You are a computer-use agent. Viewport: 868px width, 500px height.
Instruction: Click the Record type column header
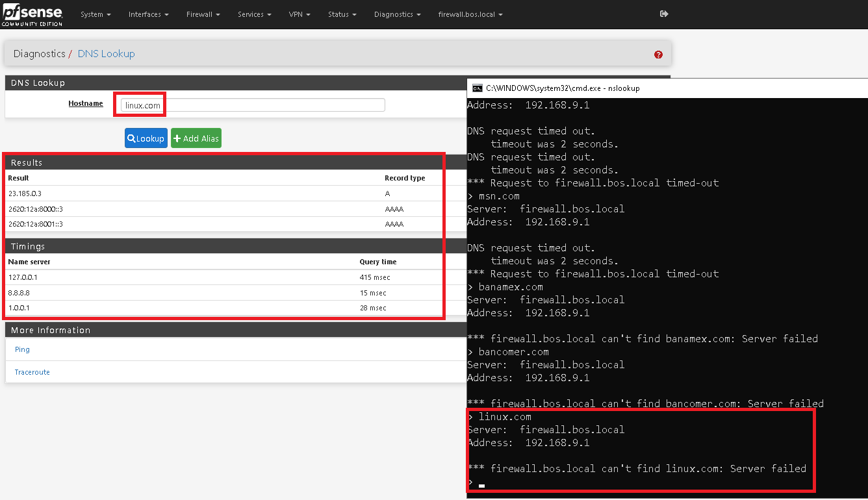[405, 178]
